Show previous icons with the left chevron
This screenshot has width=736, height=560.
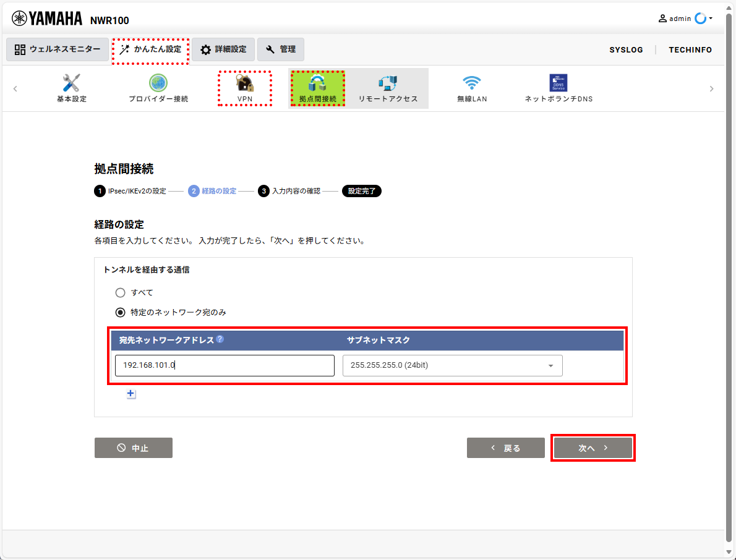click(x=15, y=88)
